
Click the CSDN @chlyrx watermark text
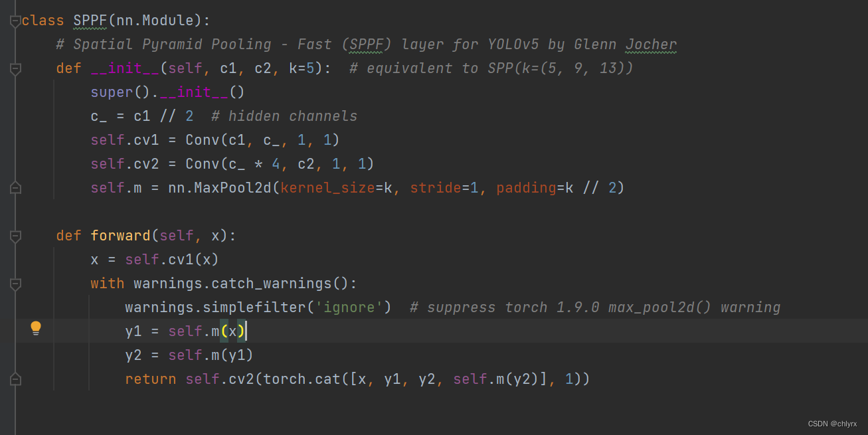pyautogui.click(x=831, y=423)
